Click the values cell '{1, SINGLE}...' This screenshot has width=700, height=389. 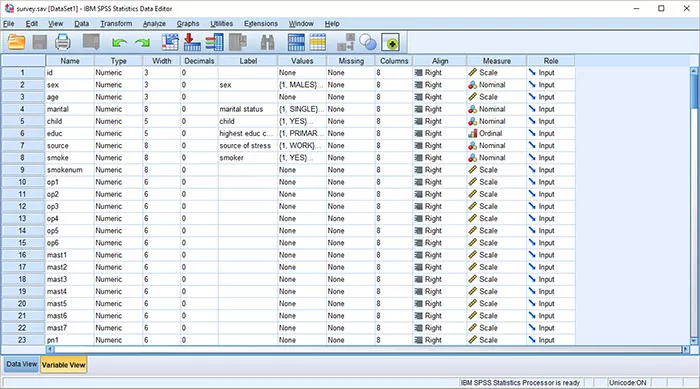click(301, 109)
